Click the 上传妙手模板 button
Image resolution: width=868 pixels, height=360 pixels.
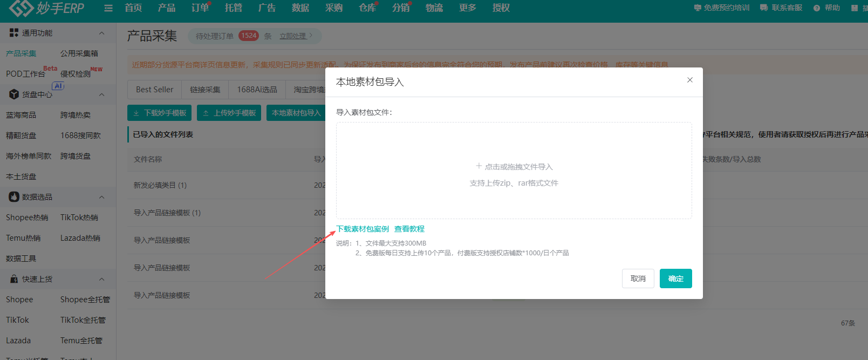[x=229, y=113]
